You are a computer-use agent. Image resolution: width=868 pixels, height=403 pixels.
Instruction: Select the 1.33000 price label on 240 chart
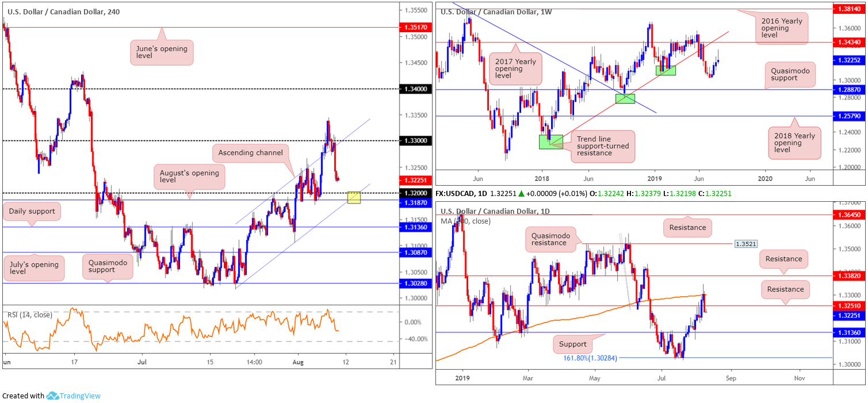[415, 141]
